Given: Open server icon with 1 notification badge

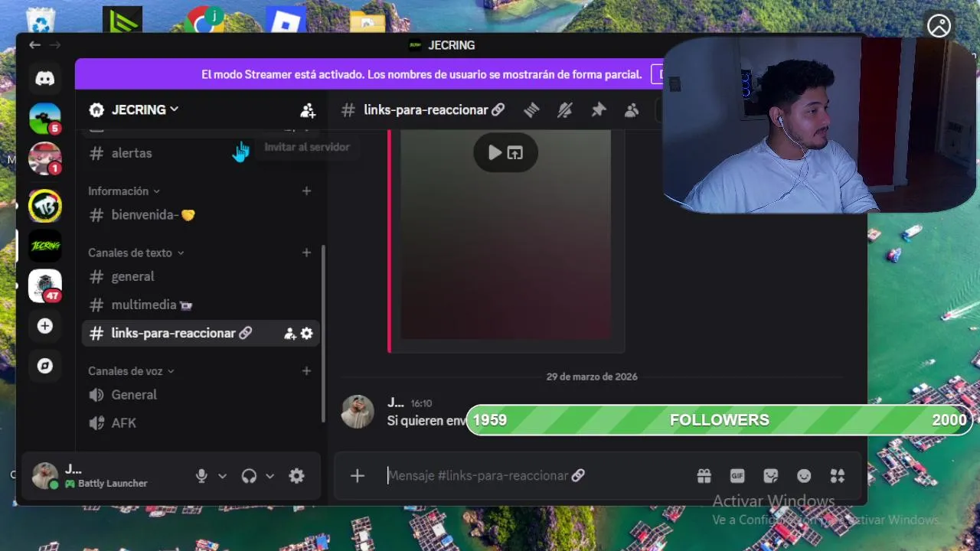Looking at the screenshot, I should [44, 158].
